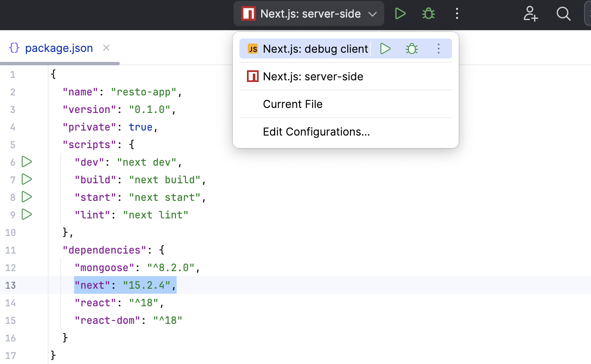The height and width of the screenshot is (364, 591).
Task: Select Next.js: server-side from the list
Action: (313, 76)
